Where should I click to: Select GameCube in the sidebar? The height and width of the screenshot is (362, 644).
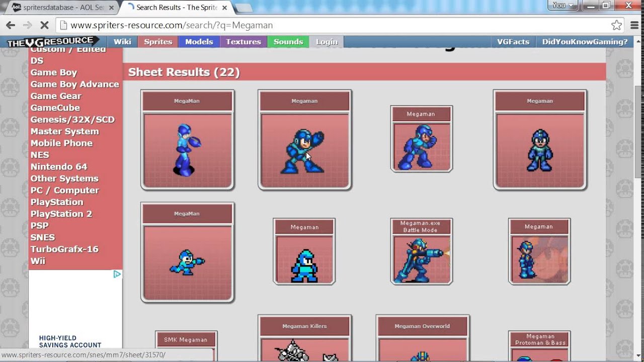tap(55, 108)
